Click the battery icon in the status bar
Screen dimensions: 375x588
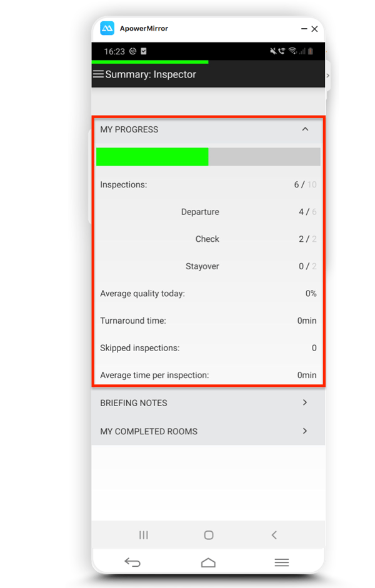(x=311, y=51)
